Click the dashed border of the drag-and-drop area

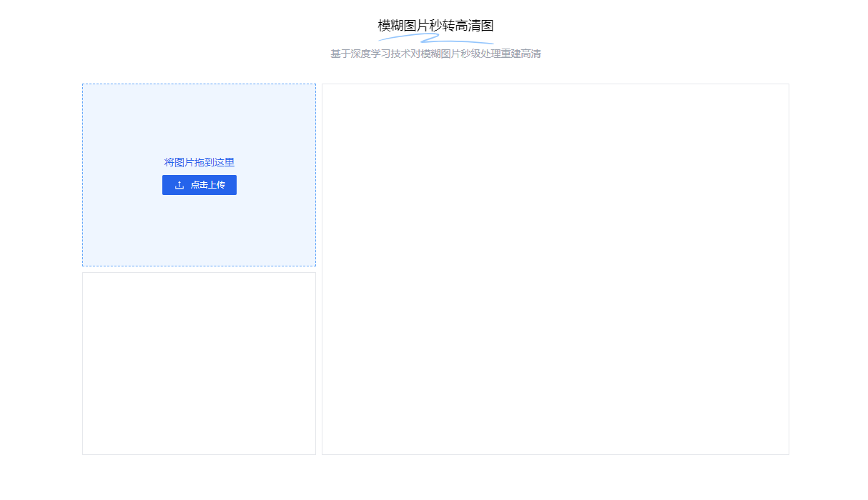pos(199,83)
